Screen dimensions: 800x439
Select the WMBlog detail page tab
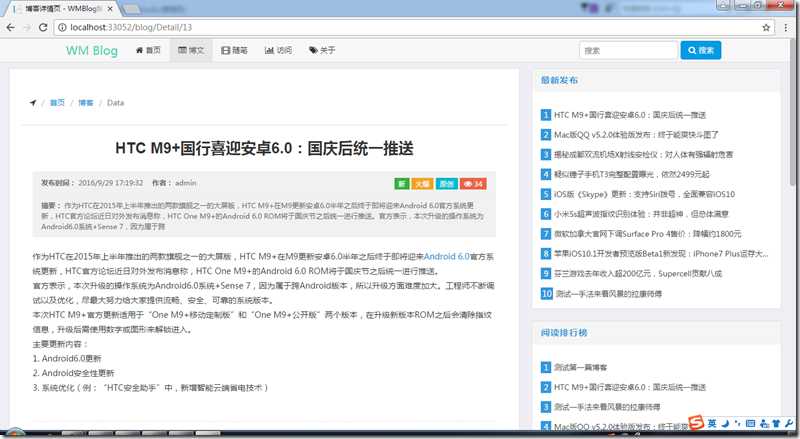pos(64,9)
